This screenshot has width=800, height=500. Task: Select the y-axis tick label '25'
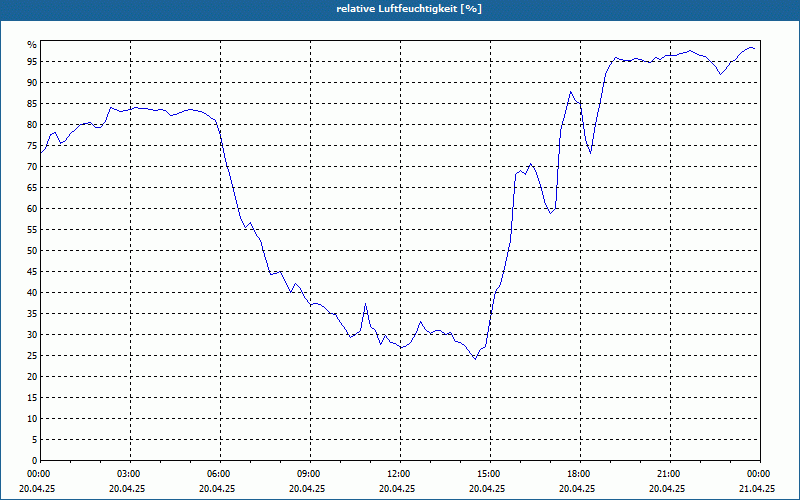point(32,356)
